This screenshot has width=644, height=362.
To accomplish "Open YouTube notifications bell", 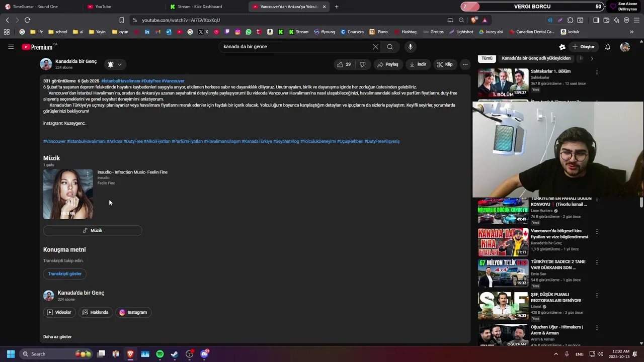I will coord(608,47).
